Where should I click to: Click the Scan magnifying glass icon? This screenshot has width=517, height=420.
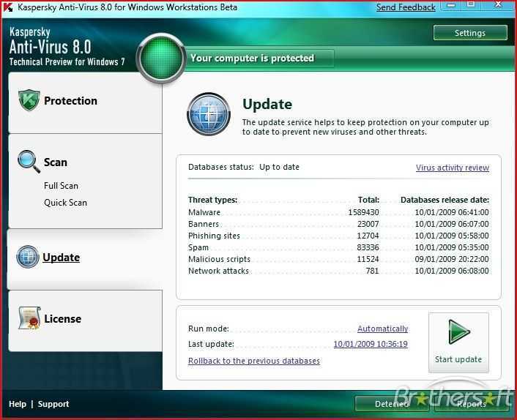click(29, 162)
